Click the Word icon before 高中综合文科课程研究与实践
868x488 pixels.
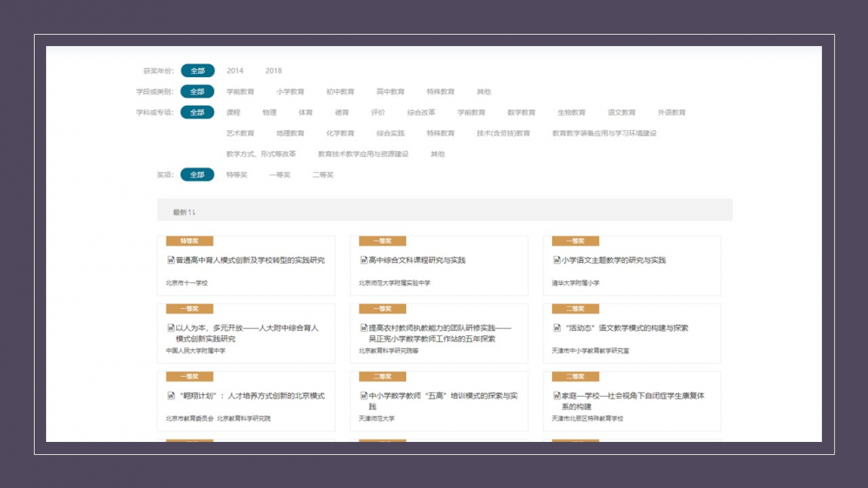coord(364,260)
